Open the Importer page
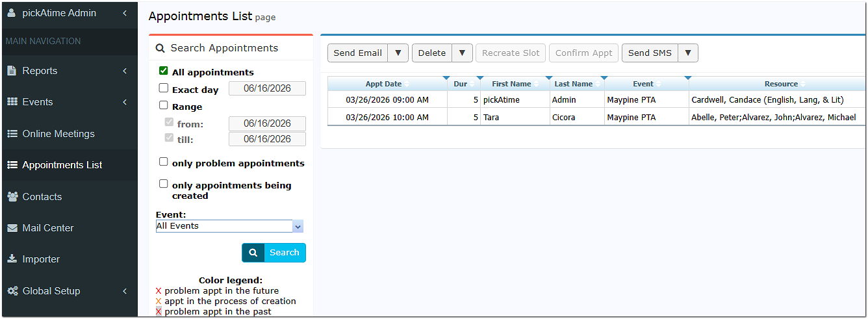The image size is (868, 319). coord(41,259)
